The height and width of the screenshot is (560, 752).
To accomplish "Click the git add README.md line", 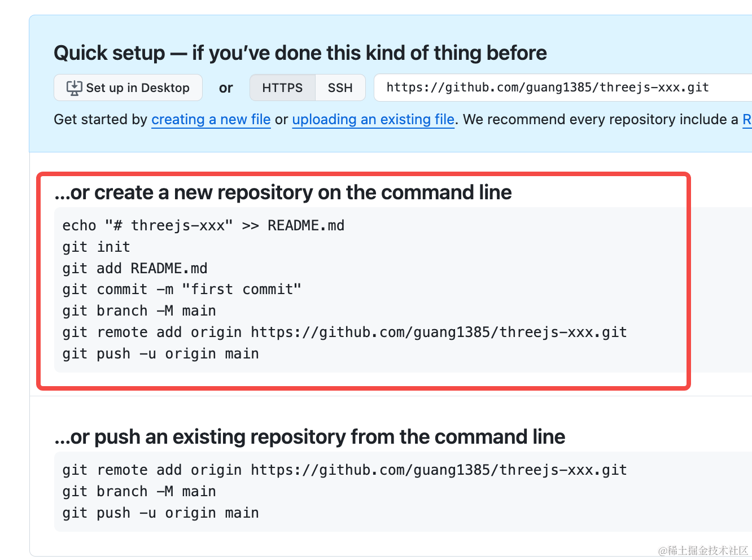I will [x=135, y=268].
